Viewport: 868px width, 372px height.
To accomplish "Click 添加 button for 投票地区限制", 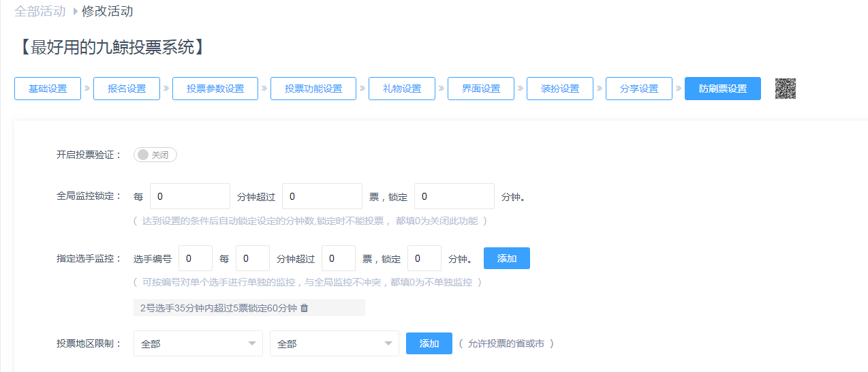I will point(429,343).
